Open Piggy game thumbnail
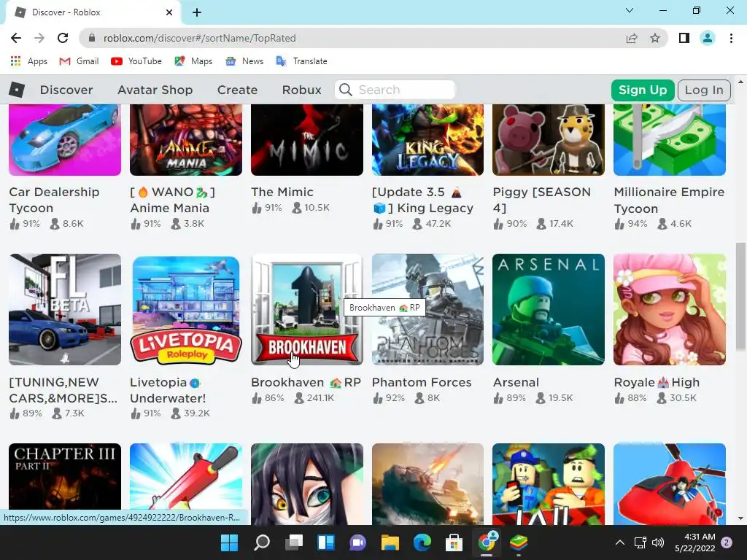 click(549, 139)
